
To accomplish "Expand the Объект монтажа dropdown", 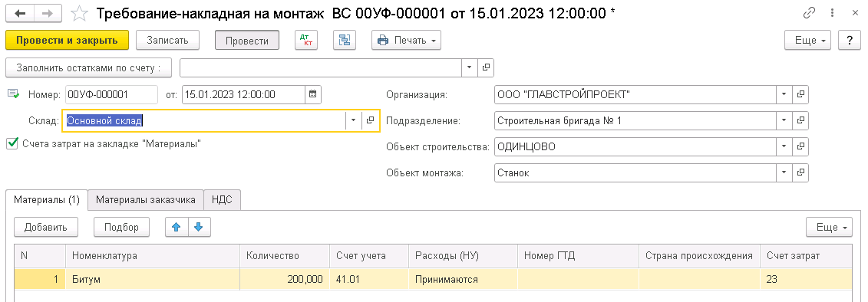I will 784,172.
